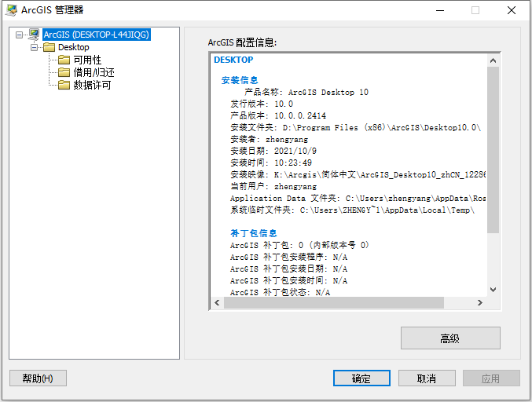Click the 确定 button

361,378
